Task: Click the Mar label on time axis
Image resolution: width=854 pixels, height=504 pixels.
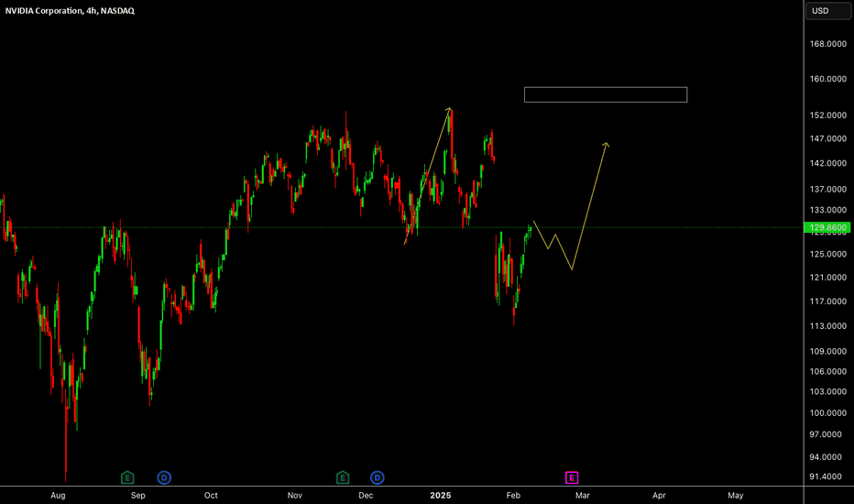Action: click(x=582, y=495)
